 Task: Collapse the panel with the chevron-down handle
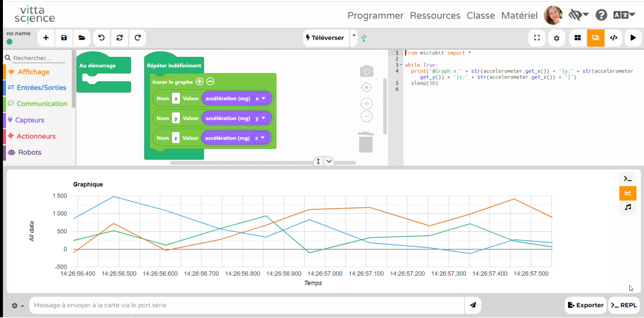329,161
